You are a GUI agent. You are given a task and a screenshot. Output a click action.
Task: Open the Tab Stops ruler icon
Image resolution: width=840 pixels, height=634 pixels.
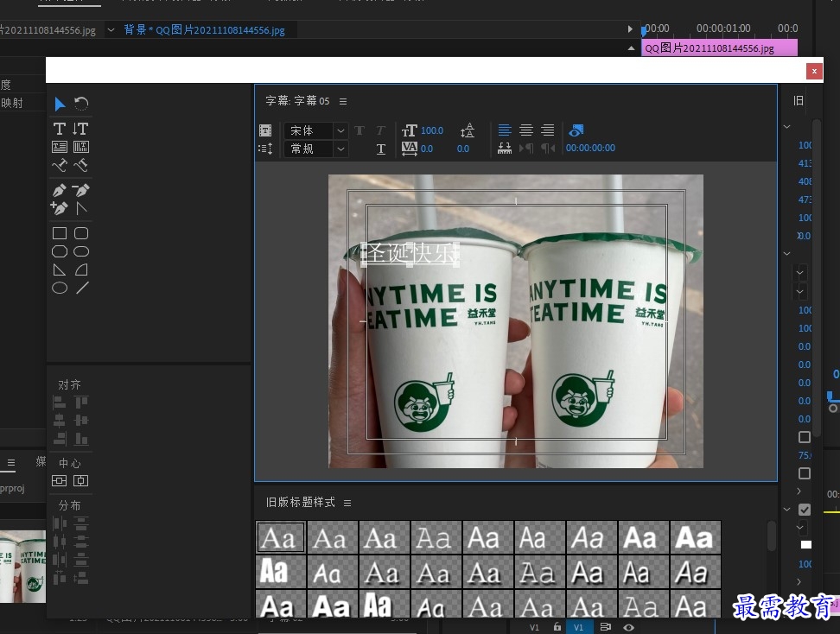point(505,149)
